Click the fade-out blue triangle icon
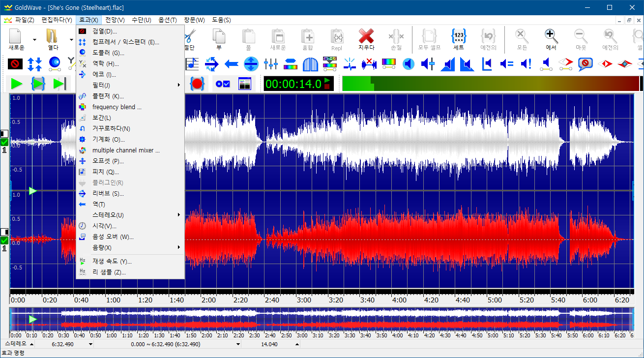The height and width of the screenshot is (358, 644). [467, 63]
